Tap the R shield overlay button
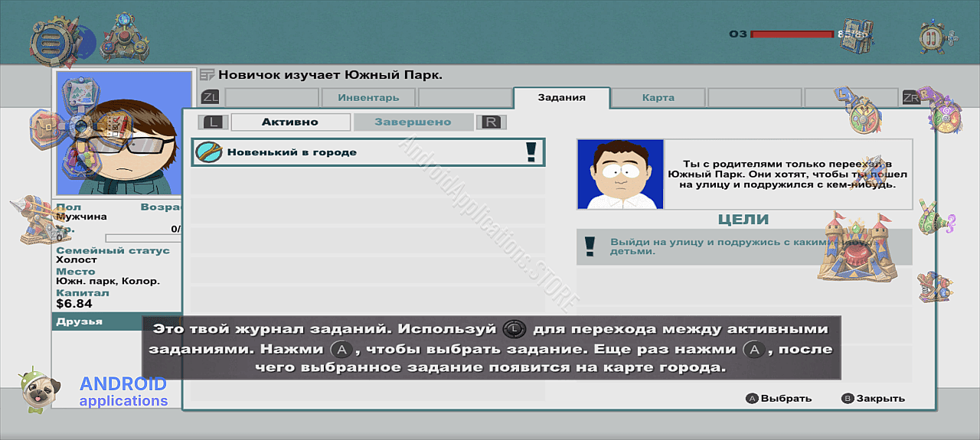Image resolution: width=980 pixels, height=440 pixels. 940,110
